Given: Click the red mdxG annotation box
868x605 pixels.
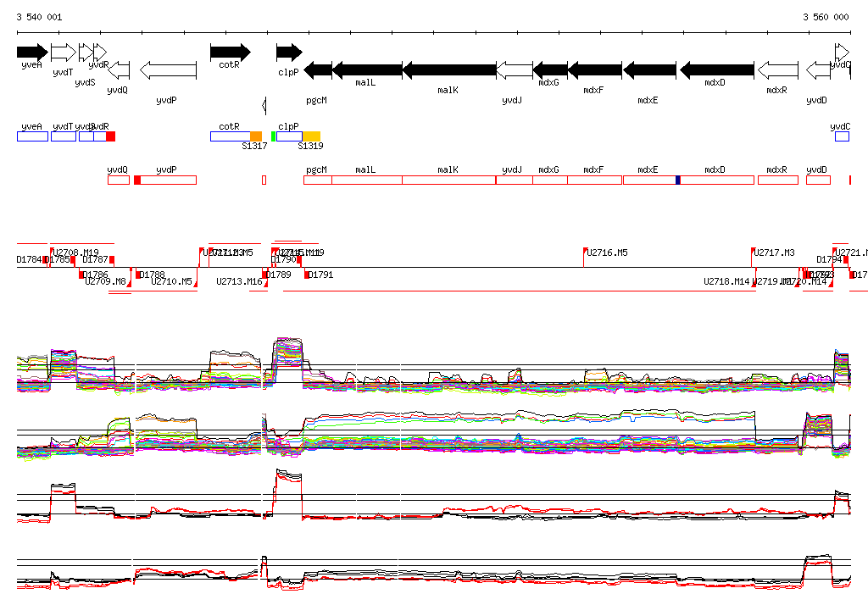Looking at the screenshot, I should [549, 180].
